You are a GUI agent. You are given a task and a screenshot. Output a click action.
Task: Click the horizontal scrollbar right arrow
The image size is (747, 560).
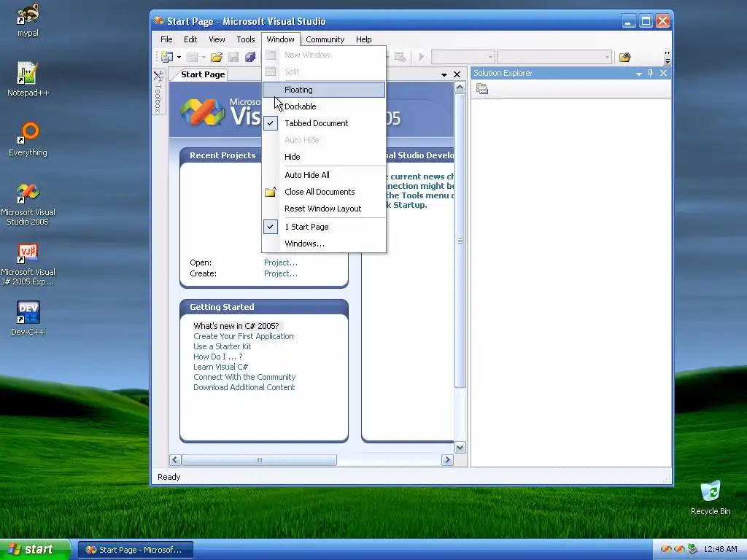coord(447,460)
